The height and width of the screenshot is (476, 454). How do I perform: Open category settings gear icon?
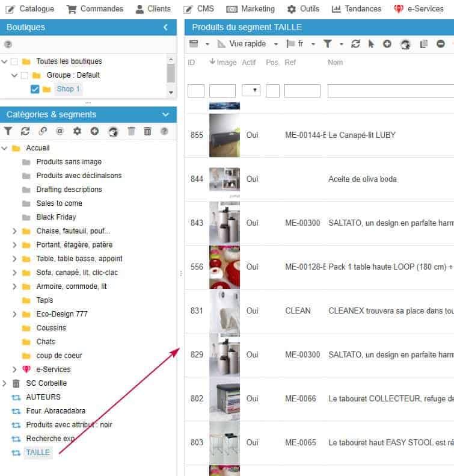click(78, 131)
